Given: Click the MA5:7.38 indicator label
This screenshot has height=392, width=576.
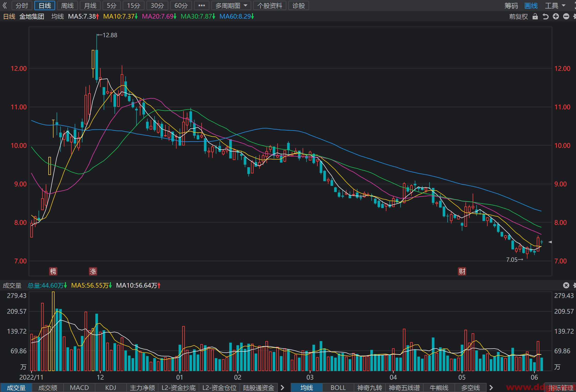Looking at the screenshot, I should coord(84,17).
